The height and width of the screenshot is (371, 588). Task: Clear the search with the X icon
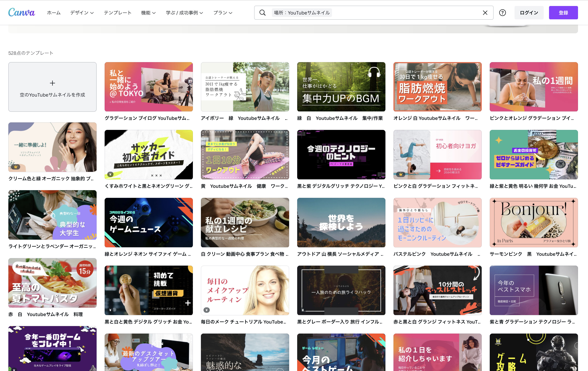[485, 13]
